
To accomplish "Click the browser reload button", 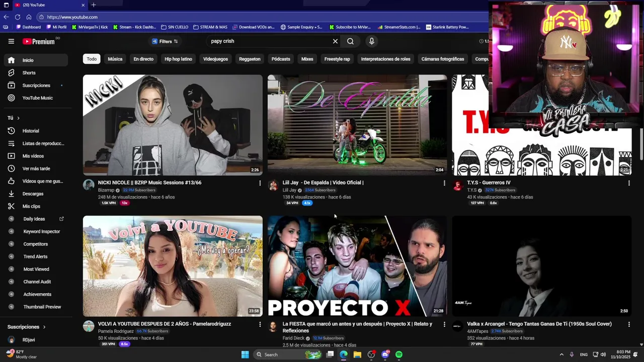I will (18, 17).
